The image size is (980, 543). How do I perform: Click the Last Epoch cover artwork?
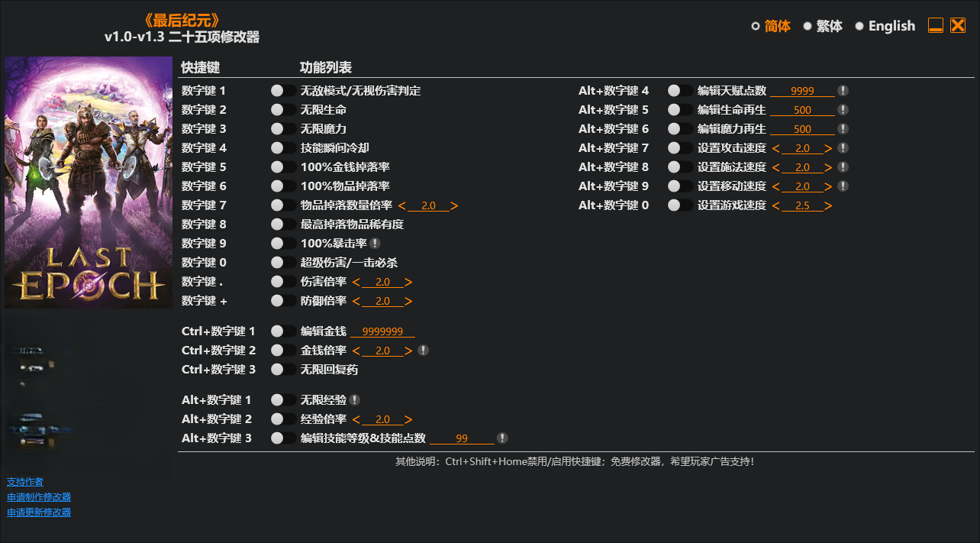pyautogui.click(x=89, y=183)
